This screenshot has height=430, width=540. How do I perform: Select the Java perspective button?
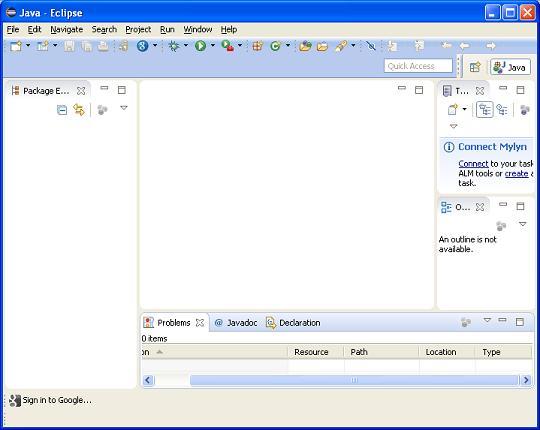click(x=510, y=67)
